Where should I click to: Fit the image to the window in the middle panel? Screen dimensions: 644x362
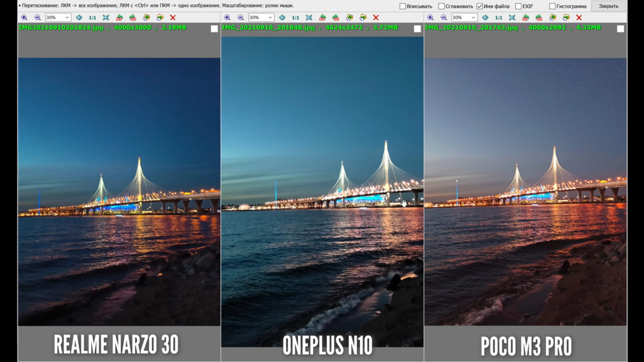(309, 17)
